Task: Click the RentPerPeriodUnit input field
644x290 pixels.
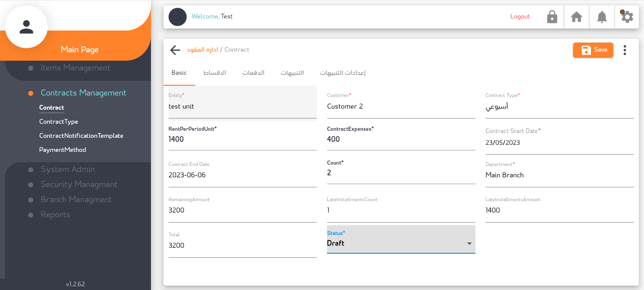Action: point(242,139)
